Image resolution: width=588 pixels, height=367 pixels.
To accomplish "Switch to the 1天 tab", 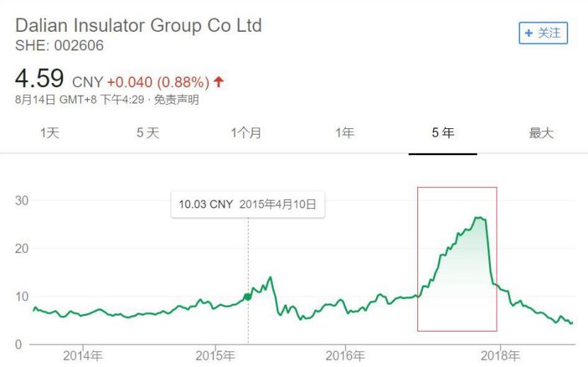I will [50, 132].
